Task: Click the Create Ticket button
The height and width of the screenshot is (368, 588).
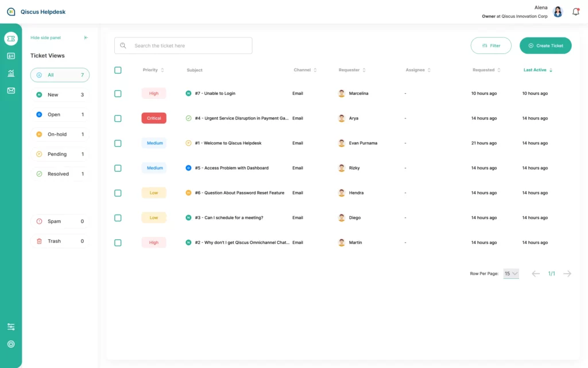Action: click(x=545, y=45)
